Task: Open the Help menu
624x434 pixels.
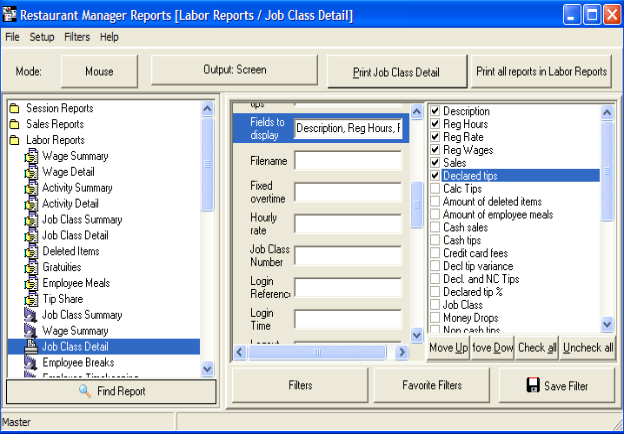Action: [109, 37]
